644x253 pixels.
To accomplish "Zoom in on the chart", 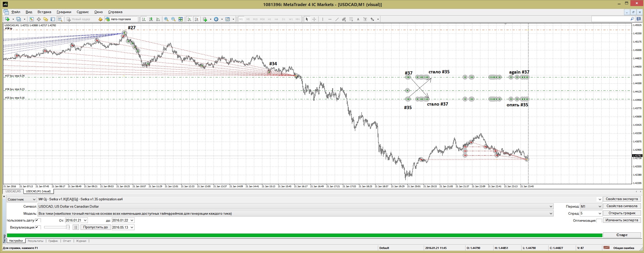I will [166, 19].
